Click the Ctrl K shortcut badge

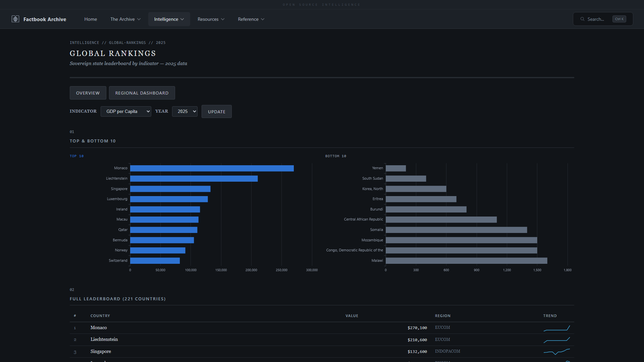(x=619, y=19)
